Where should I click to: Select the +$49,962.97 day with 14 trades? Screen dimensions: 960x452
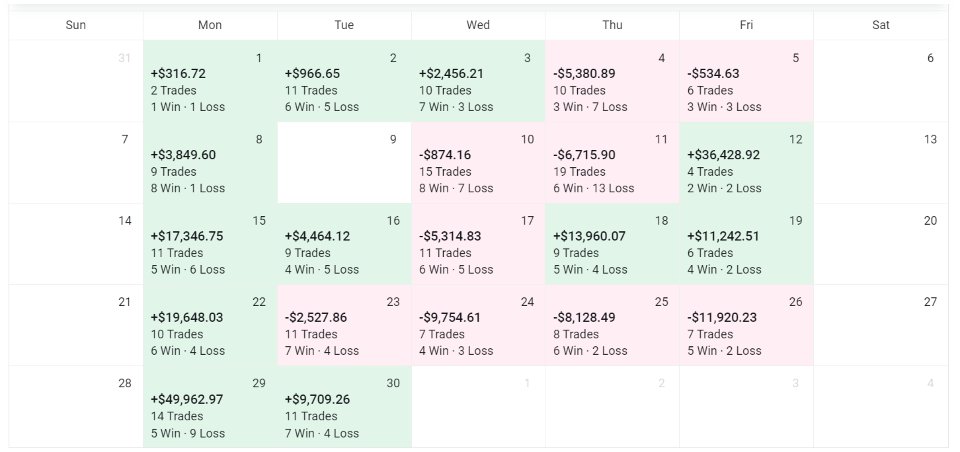(x=210, y=407)
